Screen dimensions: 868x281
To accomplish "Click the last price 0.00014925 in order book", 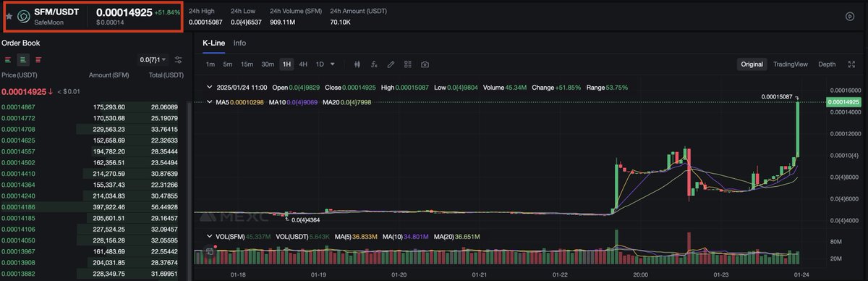I will (24, 91).
